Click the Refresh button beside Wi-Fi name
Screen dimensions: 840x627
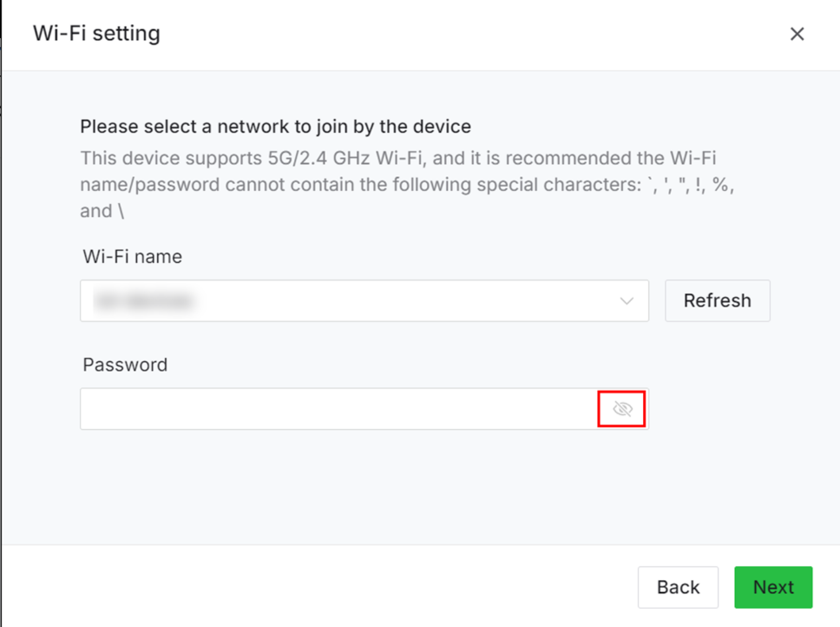pos(718,300)
